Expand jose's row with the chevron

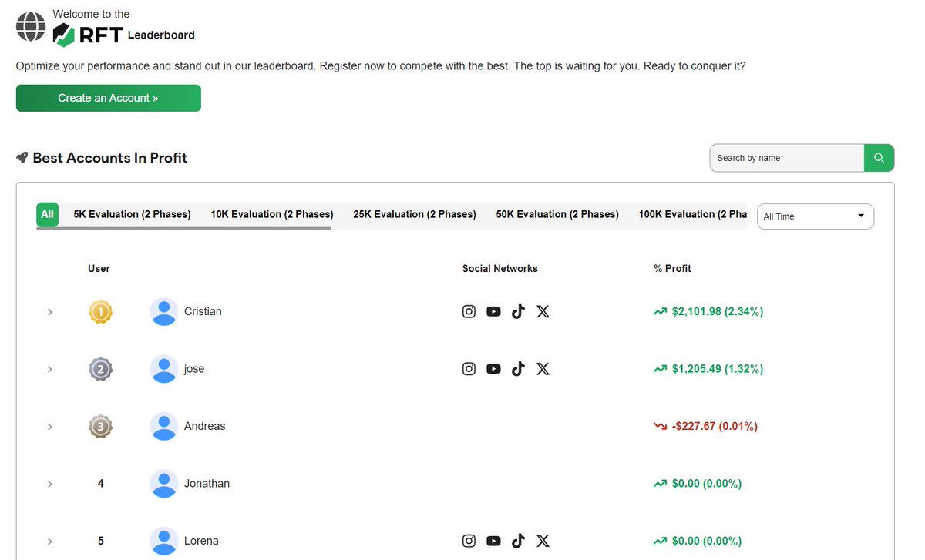50,369
